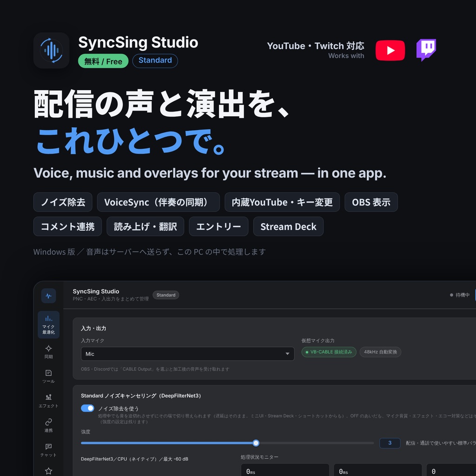Click the エントリー feature chip
The image size is (476, 476).
218,226
